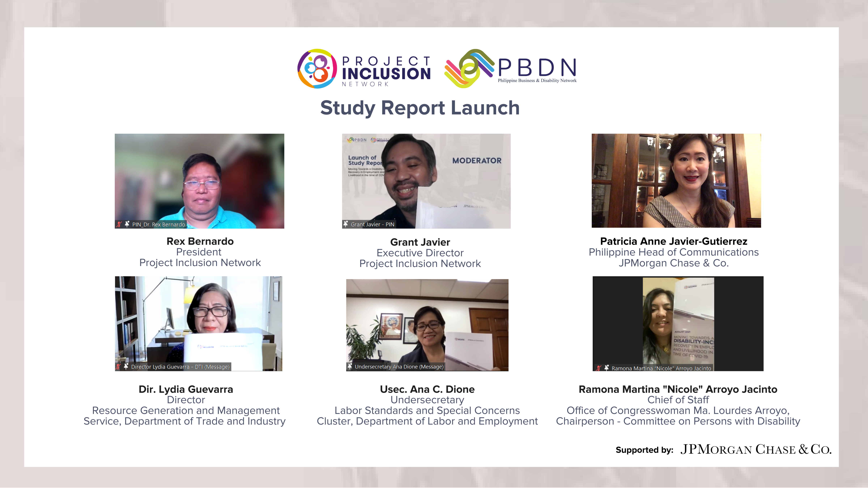868x488 pixels.
Task: Click the pin icon beside Director Lydia Guevarra label
Action: [x=126, y=366]
